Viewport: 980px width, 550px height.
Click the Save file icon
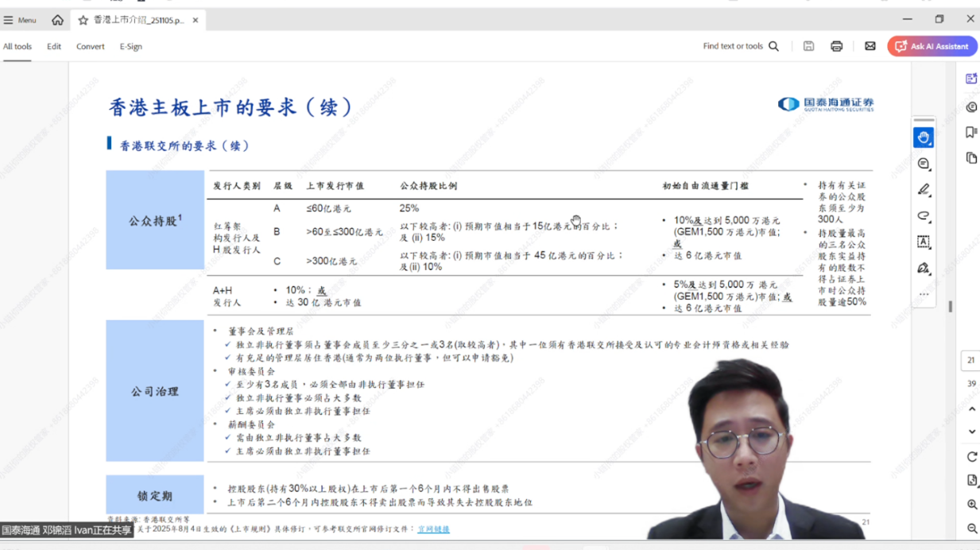tap(808, 46)
